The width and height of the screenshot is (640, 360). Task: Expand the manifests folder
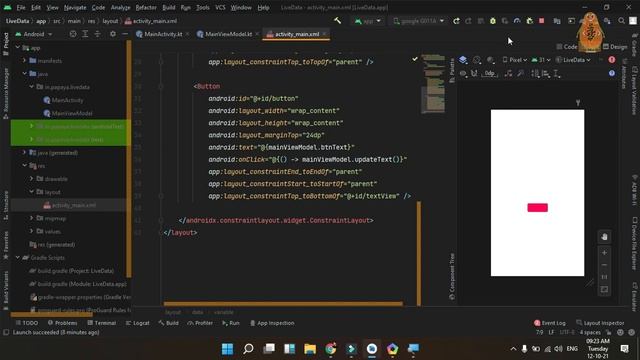[24, 60]
